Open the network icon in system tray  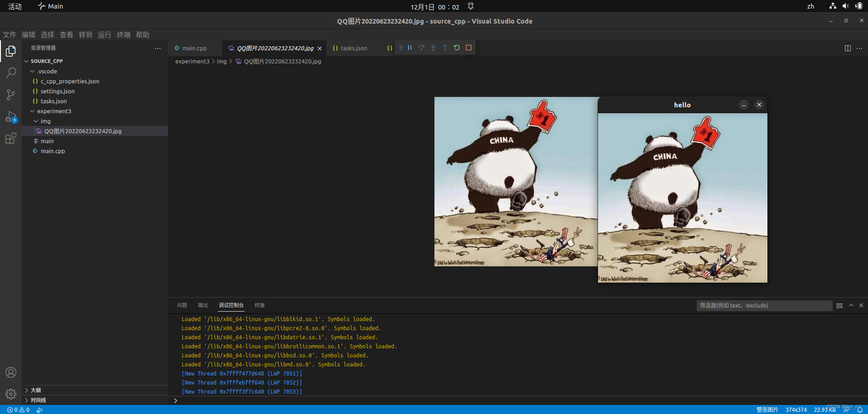tap(833, 6)
